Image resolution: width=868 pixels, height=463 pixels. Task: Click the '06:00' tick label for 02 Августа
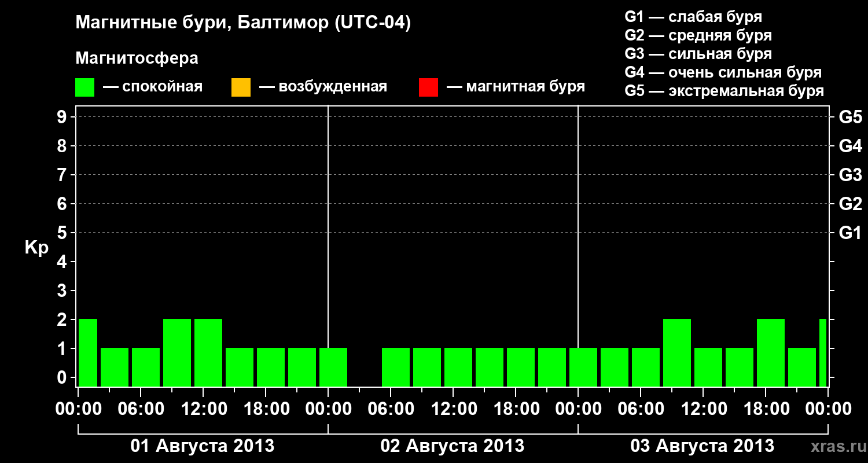[x=391, y=409]
